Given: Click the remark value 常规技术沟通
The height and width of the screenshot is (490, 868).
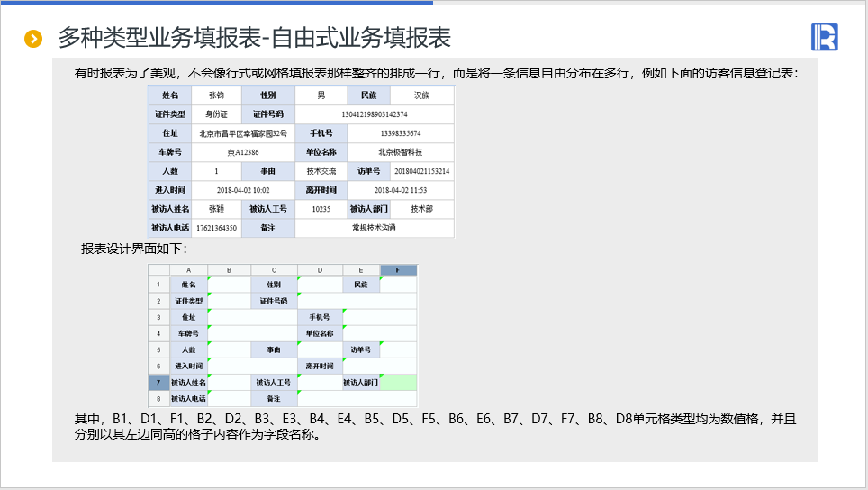Looking at the screenshot, I should click(375, 228).
